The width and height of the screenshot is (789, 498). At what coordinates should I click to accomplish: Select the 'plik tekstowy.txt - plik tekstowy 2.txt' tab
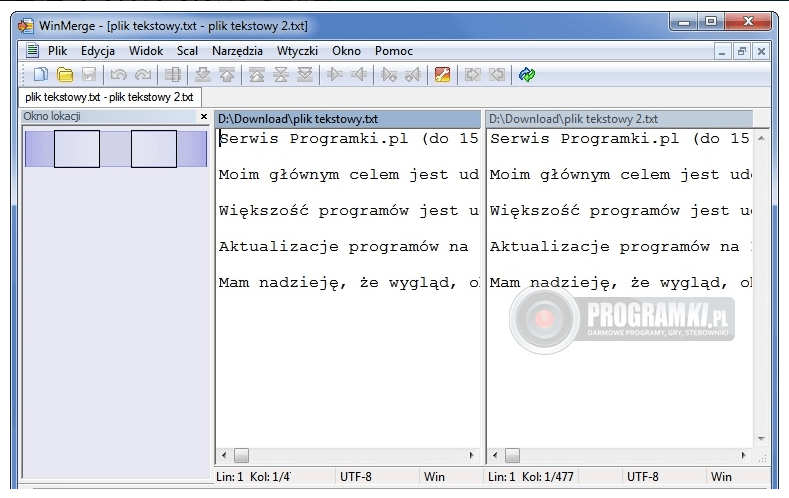(110, 97)
